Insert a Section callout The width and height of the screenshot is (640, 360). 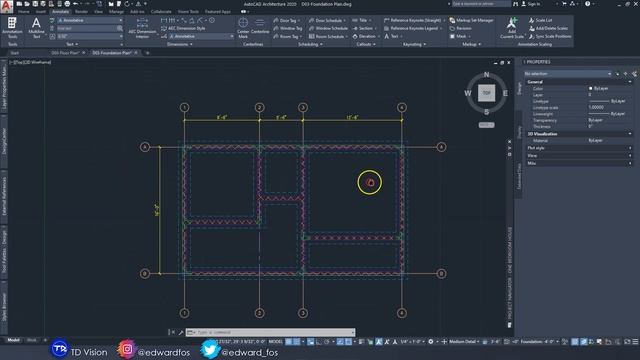[x=363, y=28]
